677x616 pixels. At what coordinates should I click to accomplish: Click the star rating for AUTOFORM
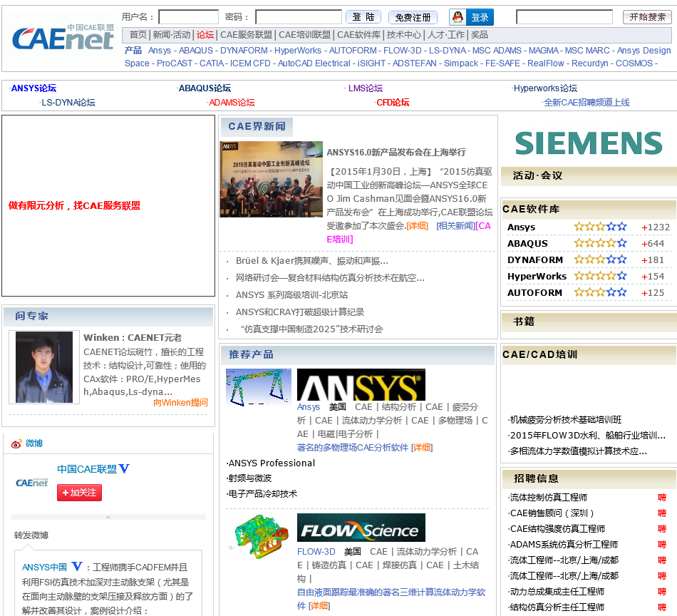tap(600, 292)
